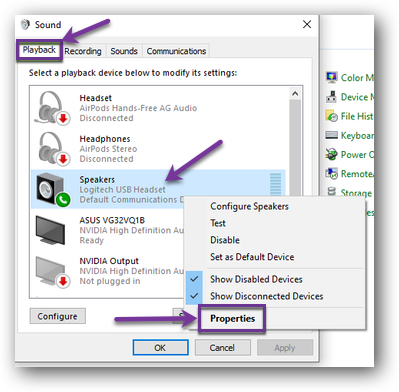Close the Sound dialog window
This screenshot has width=399, height=392.
[307, 24]
